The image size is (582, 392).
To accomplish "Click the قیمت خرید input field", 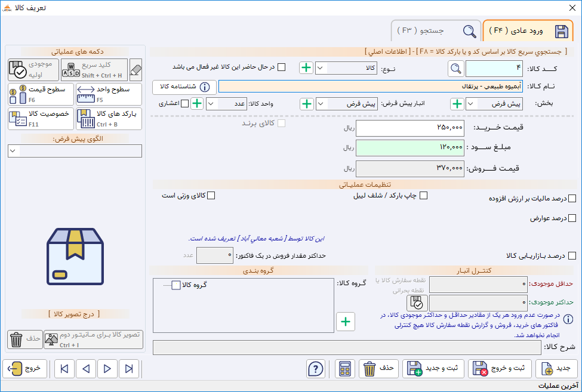I will [409, 128].
